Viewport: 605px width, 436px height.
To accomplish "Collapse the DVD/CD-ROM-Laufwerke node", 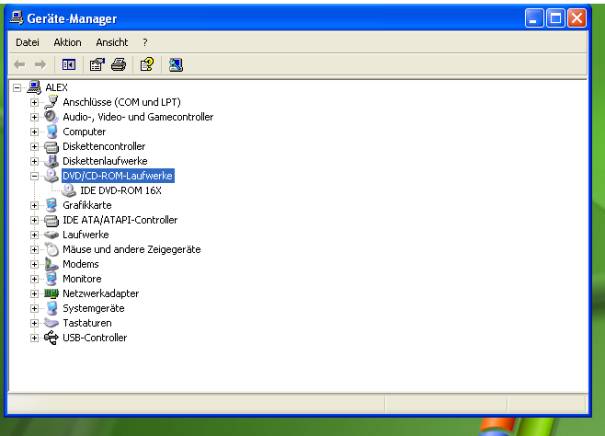I will [x=36, y=175].
